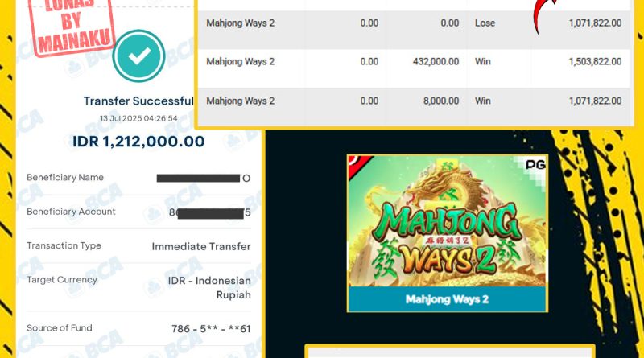Click the IDR - Indonesian Rupiah value
Screen dimensions: 644x358
point(209,288)
